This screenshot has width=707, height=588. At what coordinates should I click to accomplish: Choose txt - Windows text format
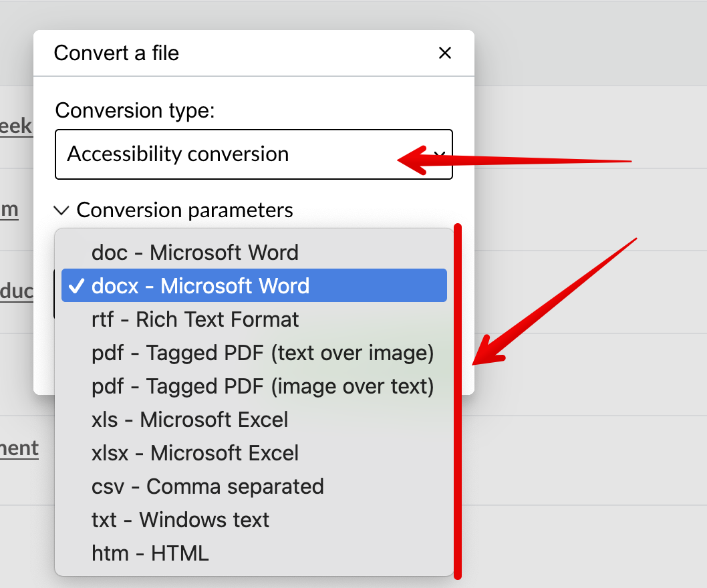[x=180, y=520]
